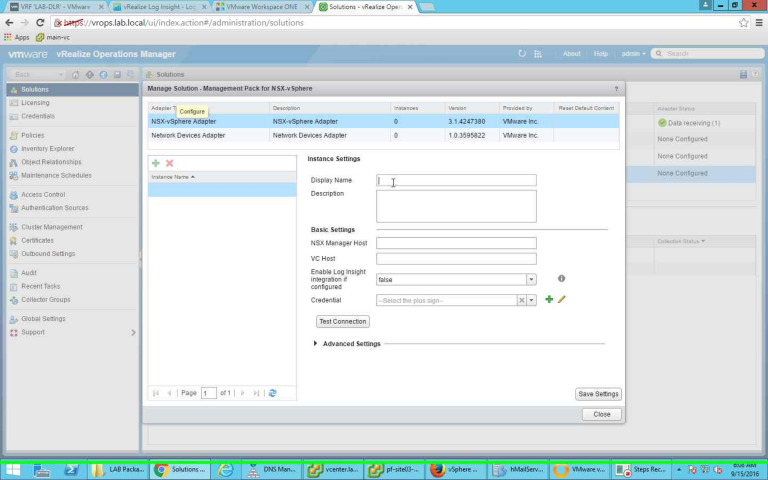Refresh the vRealize Operations Manager page

[522, 54]
